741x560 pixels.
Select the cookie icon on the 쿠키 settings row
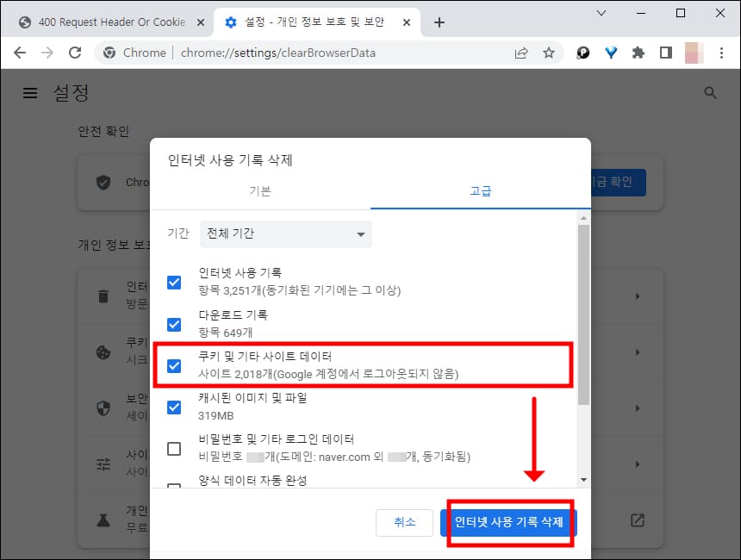103,352
